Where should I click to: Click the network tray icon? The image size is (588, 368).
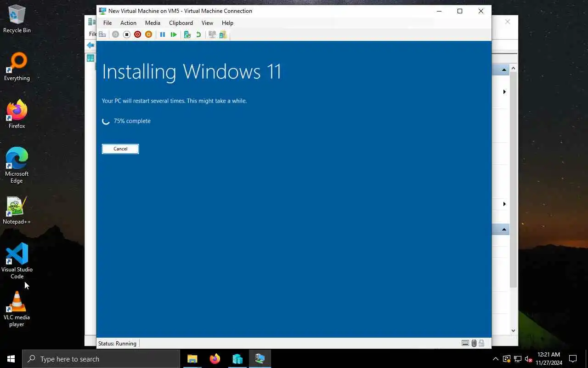click(517, 359)
